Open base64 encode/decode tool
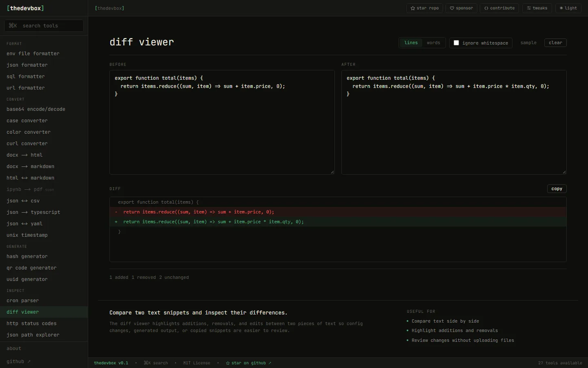This screenshot has height=368, width=588. click(44, 109)
